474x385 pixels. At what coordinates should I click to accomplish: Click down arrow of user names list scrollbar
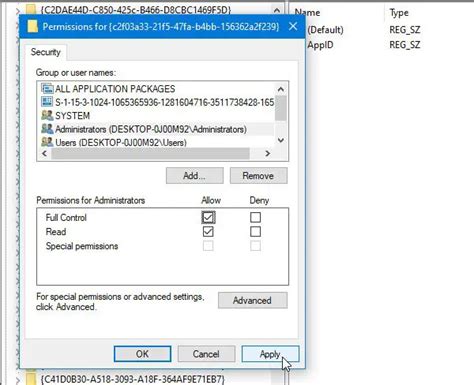tap(281, 140)
